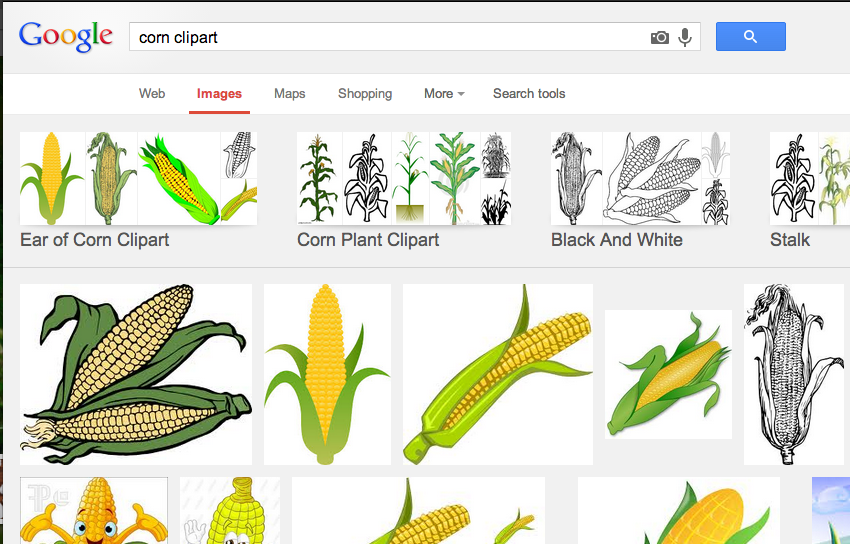
Task: Open the Shopping tab
Action: [365, 94]
